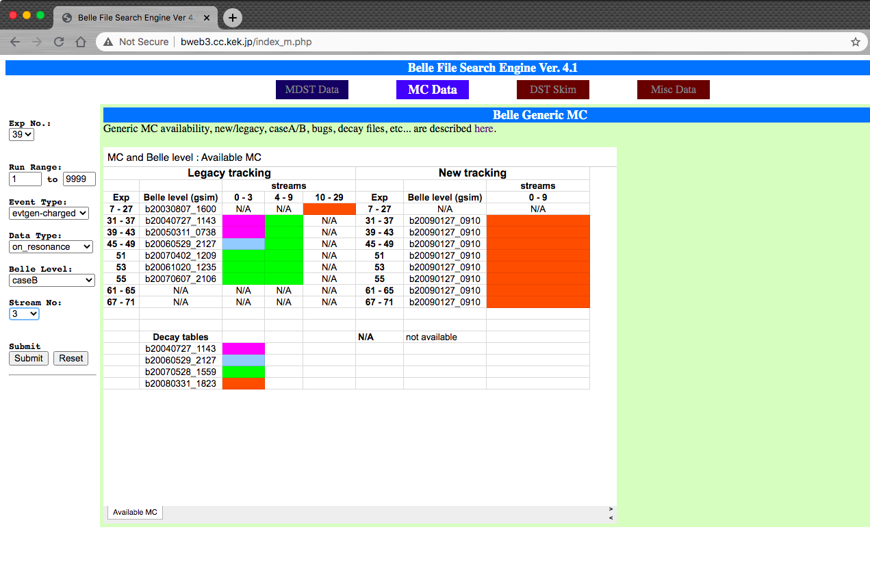The image size is (870, 588).
Task: Open the Exp No. dropdown
Action: 21,135
